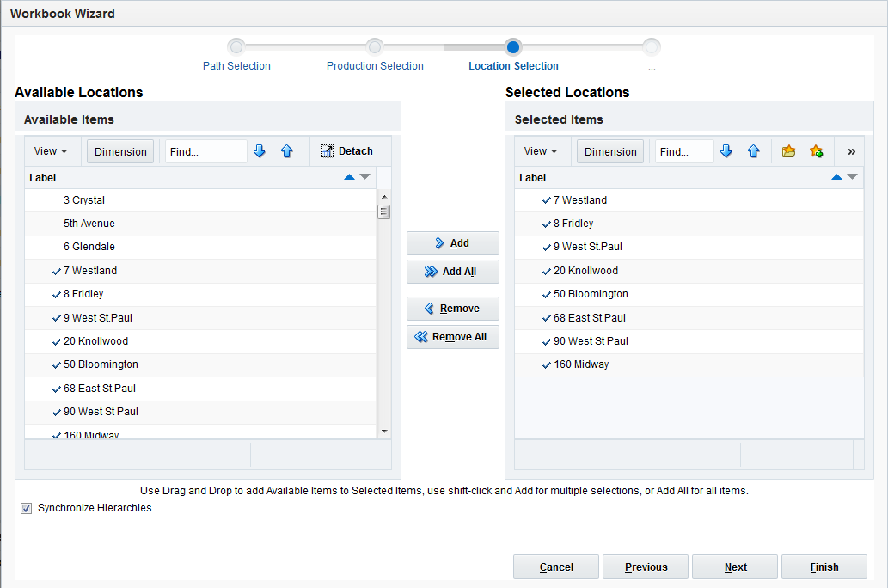Toggle Synchronize Hierarchies checkbox
The image size is (888, 588).
tap(26, 508)
